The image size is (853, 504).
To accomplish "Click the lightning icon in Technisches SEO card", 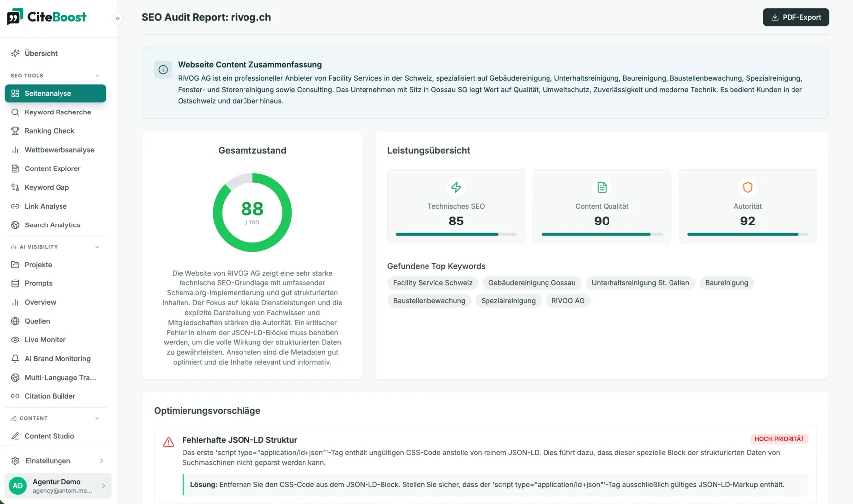I will tap(456, 187).
